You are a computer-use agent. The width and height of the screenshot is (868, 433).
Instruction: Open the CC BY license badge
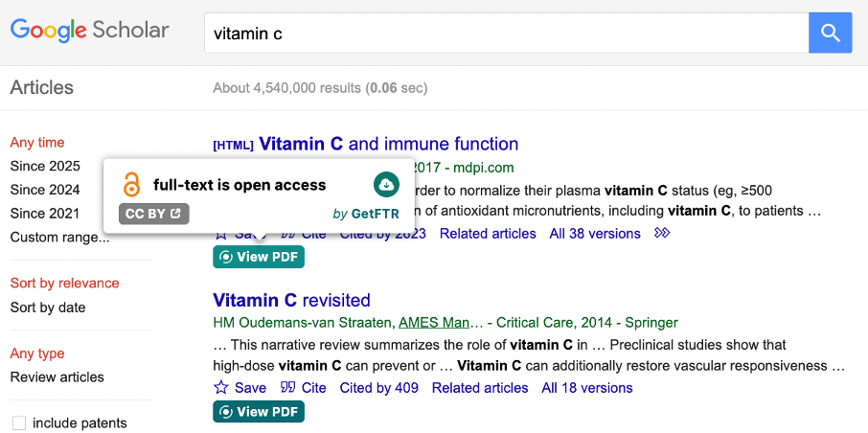154,215
